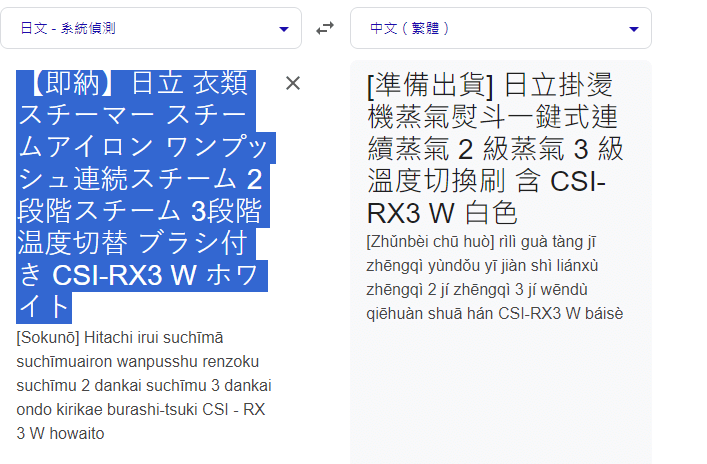Click the translated text 'RX3 W 白色'

(442, 212)
